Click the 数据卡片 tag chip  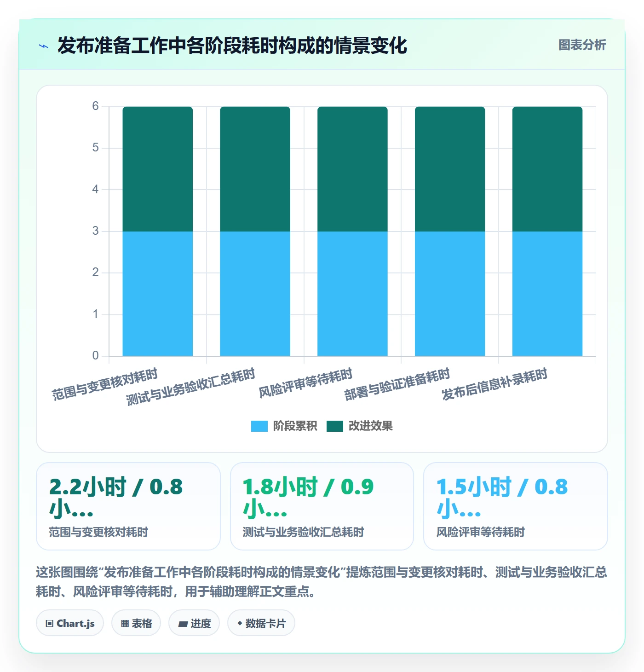261,623
